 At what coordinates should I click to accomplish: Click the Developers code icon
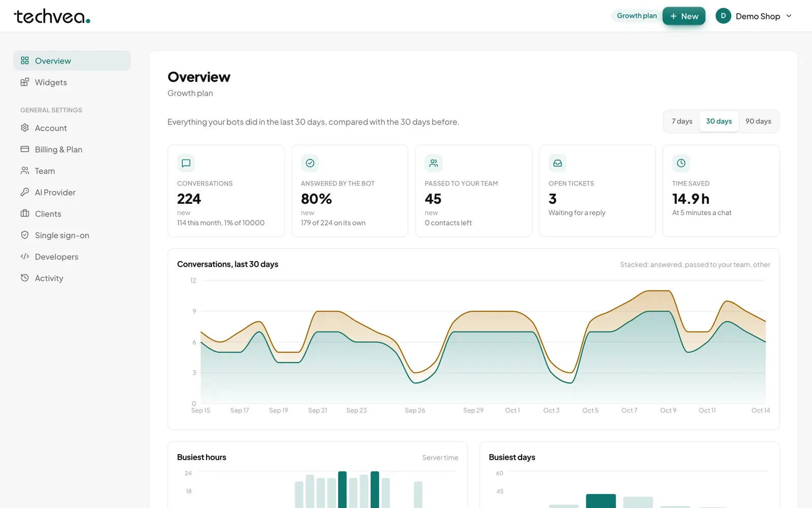pos(25,257)
